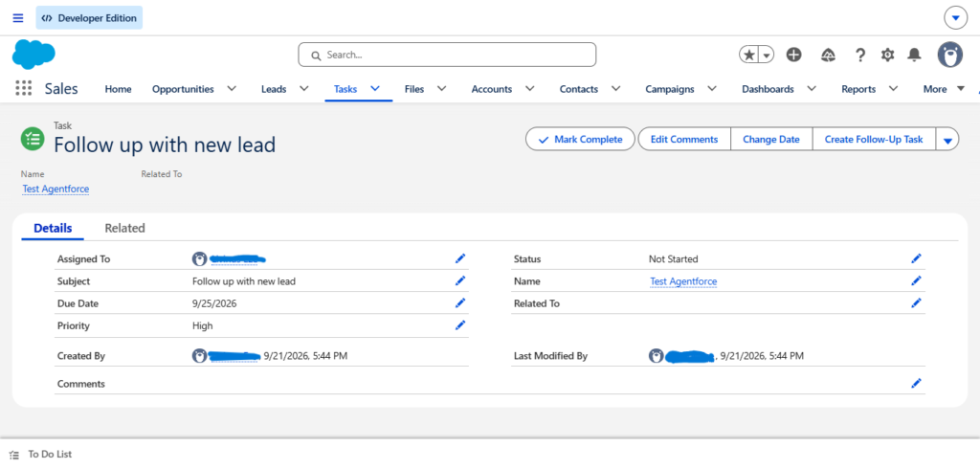Screen dimensions: 980x469
Task: Open the To Do List utility bar item
Action: tap(41, 454)
